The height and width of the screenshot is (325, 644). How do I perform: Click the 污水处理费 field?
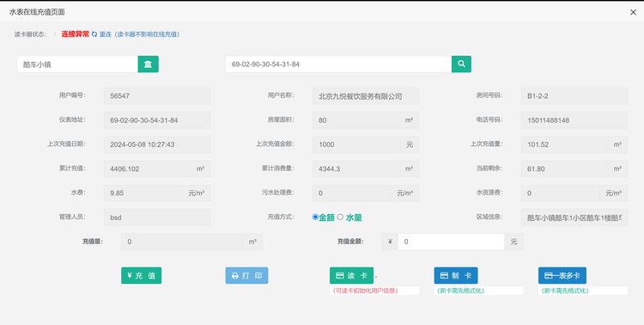[351, 193]
